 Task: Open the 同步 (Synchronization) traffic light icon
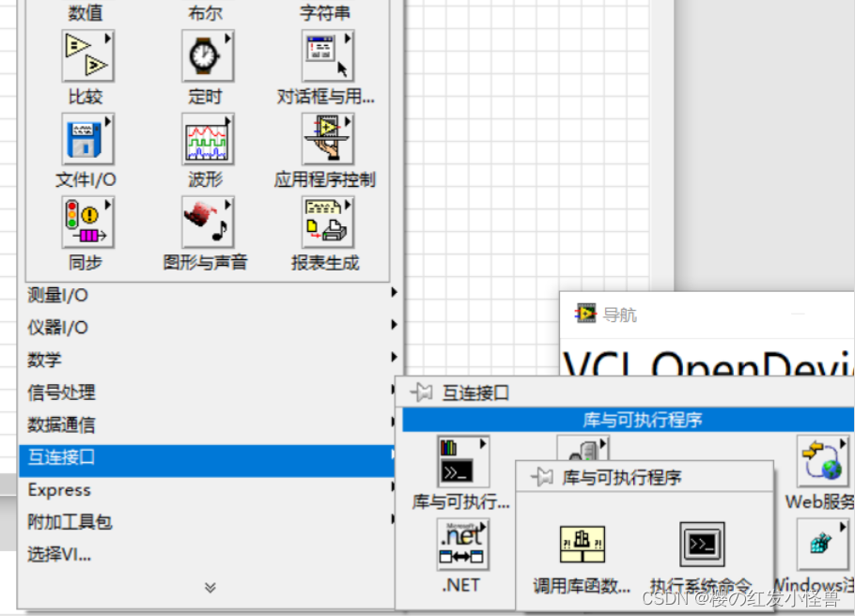87,223
